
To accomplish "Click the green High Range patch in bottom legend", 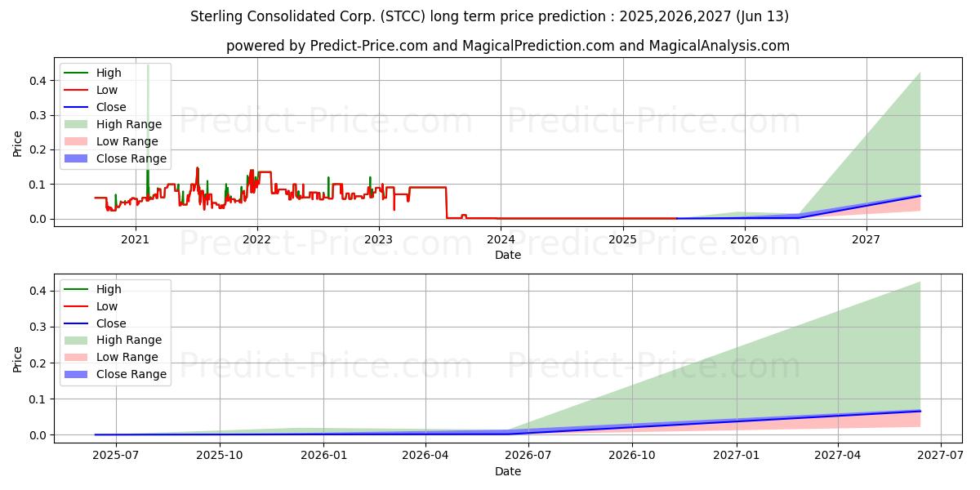I will click(77, 340).
